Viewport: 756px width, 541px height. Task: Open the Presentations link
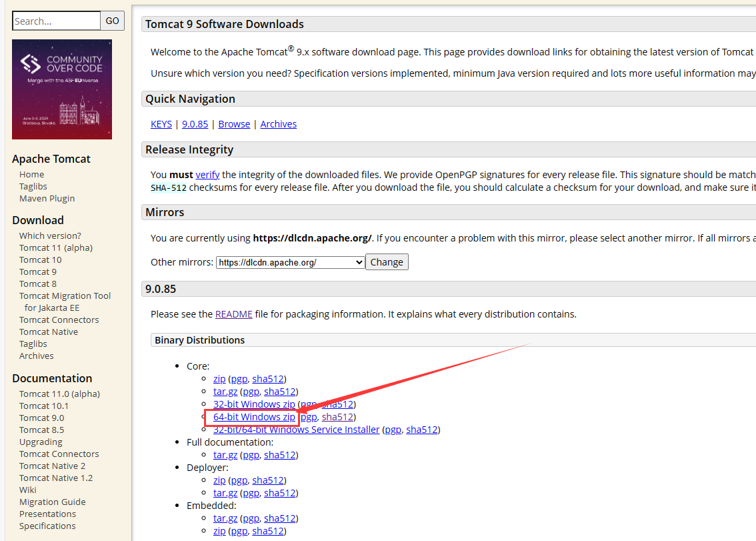tap(48, 514)
